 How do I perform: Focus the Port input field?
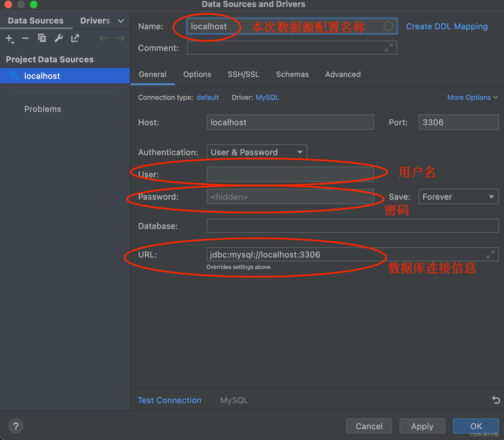[458, 122]
